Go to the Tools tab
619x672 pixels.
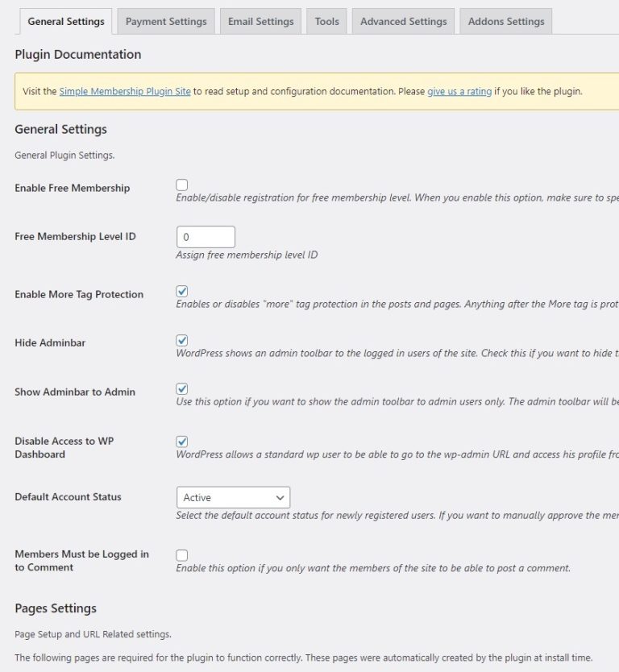(326, 21)
